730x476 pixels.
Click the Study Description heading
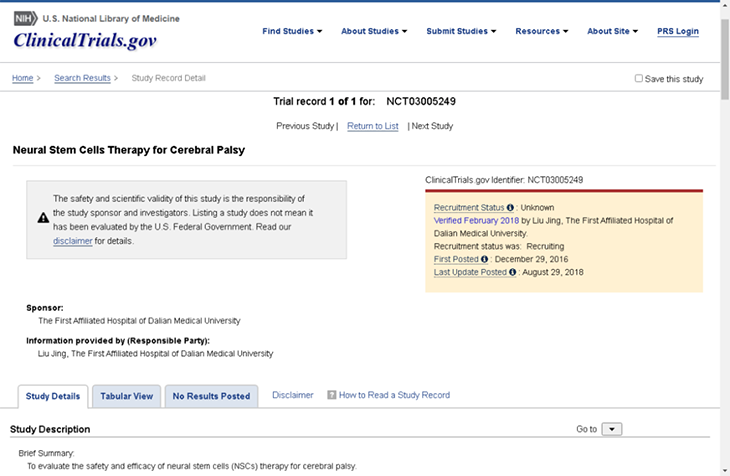50,429
